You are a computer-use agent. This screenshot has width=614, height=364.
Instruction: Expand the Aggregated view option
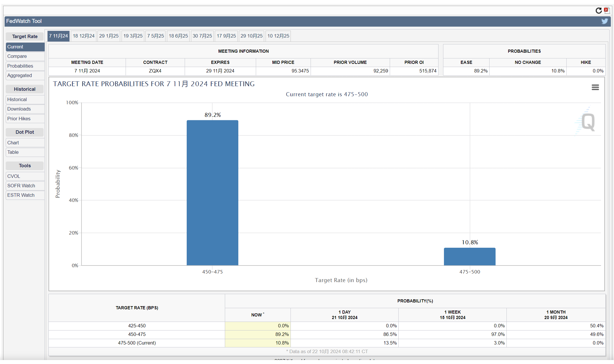[19, 75]
